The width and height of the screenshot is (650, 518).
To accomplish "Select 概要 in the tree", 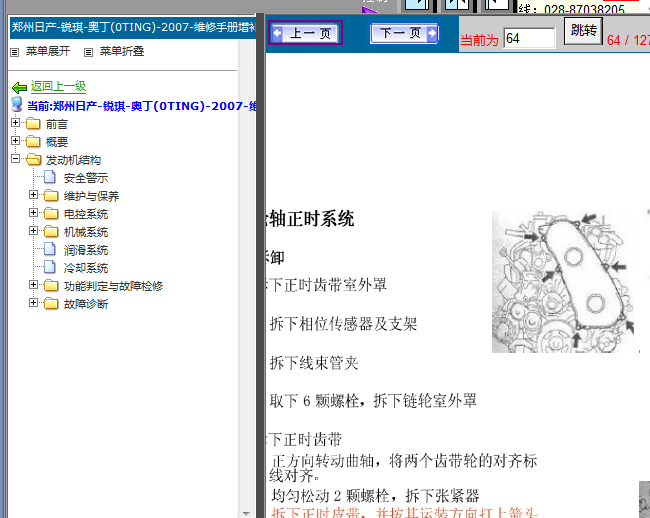I will click(x=57, y=142).
